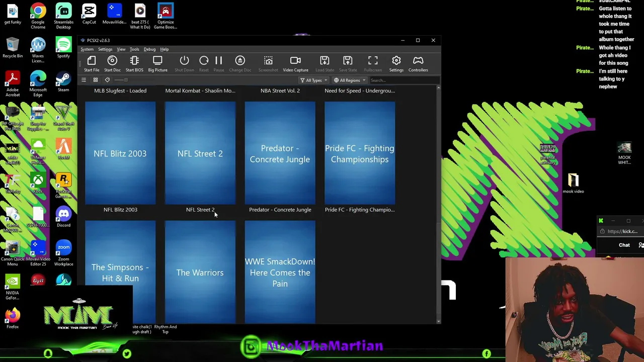Image resolution: width=644 pixels, height=362 pixels.
Task: Open the Settings menu in menu bar
Action: click(105, 49)
